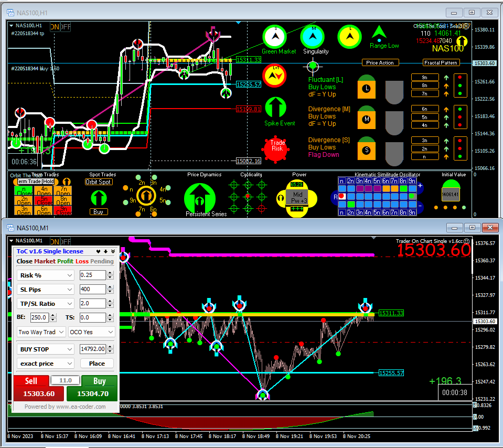The height and width of the screenshot is (448, 503).
Task: Toggle the red '9n Closed' term trade cell
Action: [x=63, y=210]
